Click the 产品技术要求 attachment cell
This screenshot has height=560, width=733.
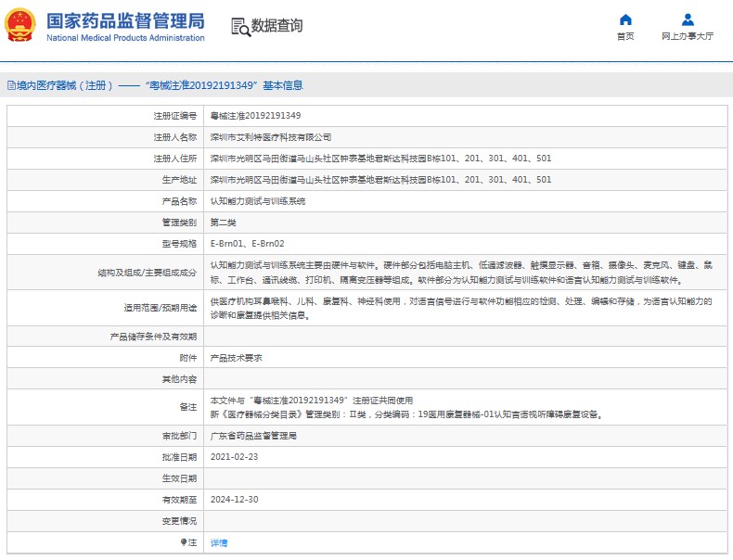(237, 358)
